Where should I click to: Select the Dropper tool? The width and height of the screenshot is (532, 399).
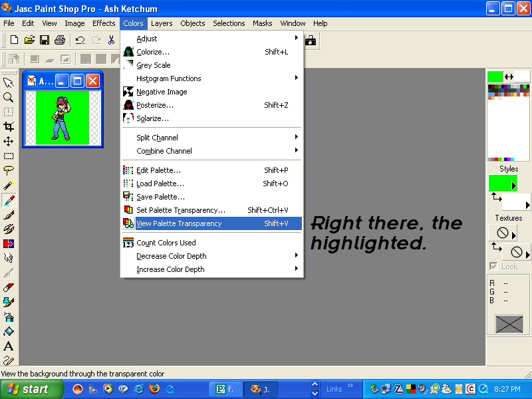tap(9, 200)
